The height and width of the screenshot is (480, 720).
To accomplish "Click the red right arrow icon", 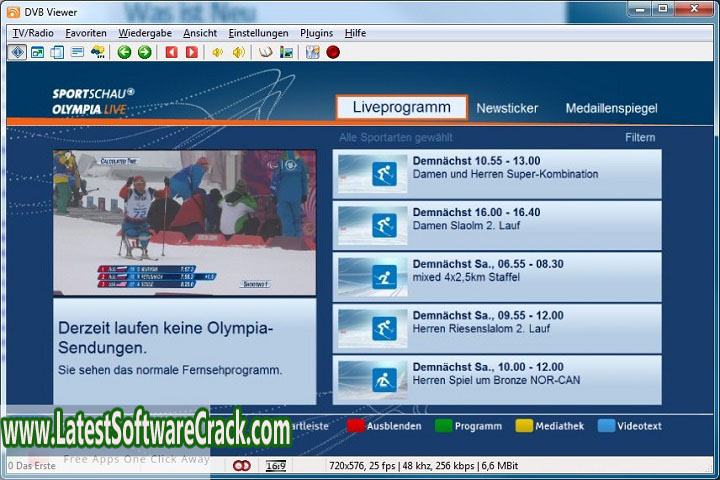I will click(x=191, y=52).
